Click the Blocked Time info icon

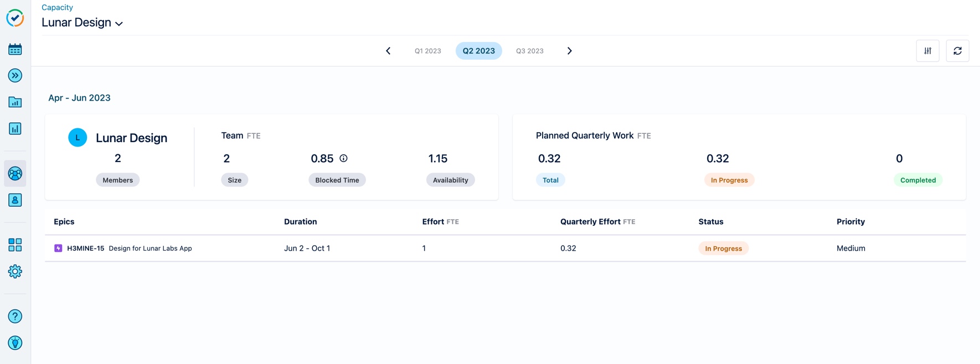pyautogui.click(x=343, y=158)
